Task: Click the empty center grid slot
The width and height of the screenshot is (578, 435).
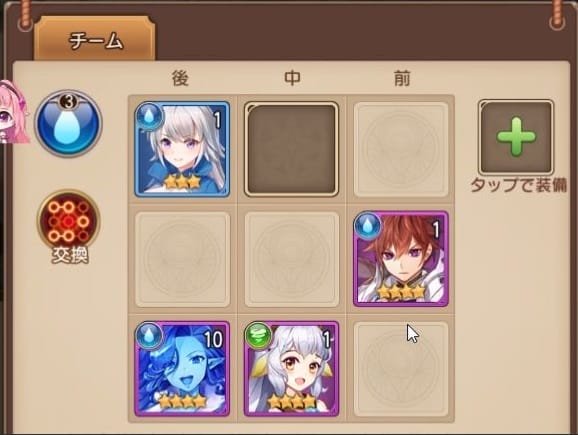Action: coord(291,259)
